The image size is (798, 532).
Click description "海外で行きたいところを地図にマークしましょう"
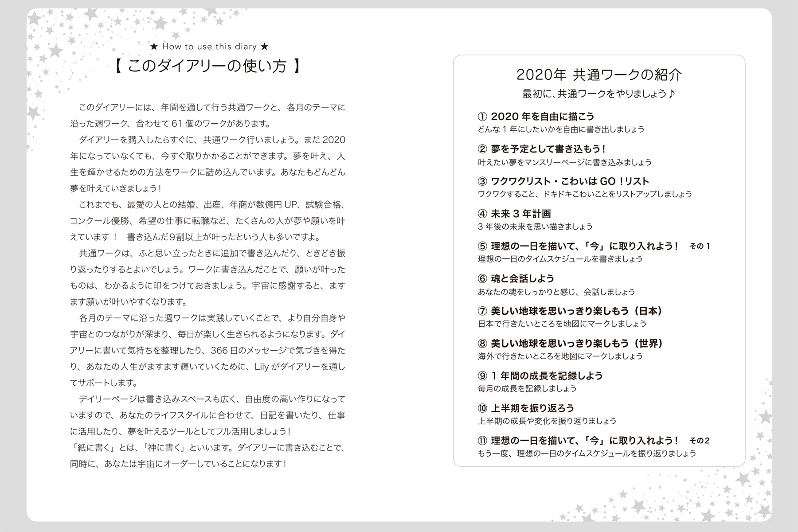point(560,356)
